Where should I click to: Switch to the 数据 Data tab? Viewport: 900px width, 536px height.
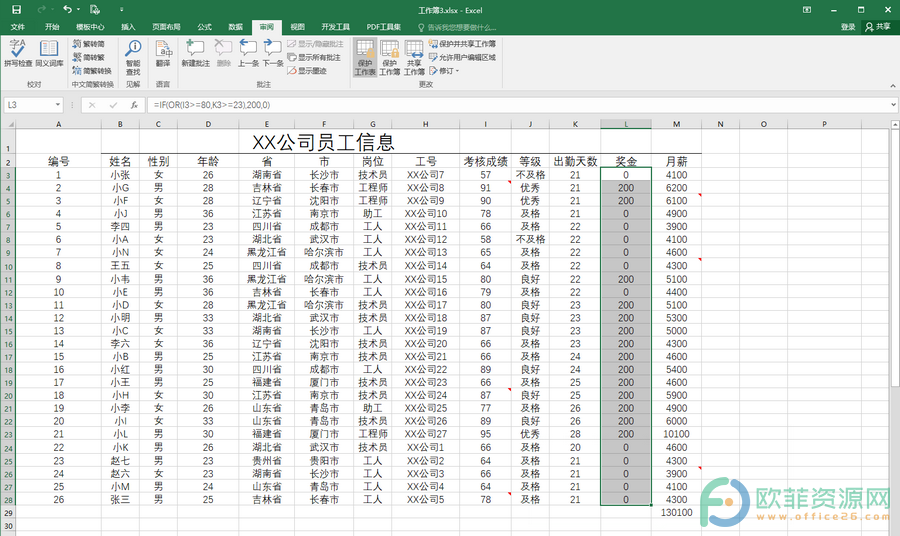click(235, 27)
